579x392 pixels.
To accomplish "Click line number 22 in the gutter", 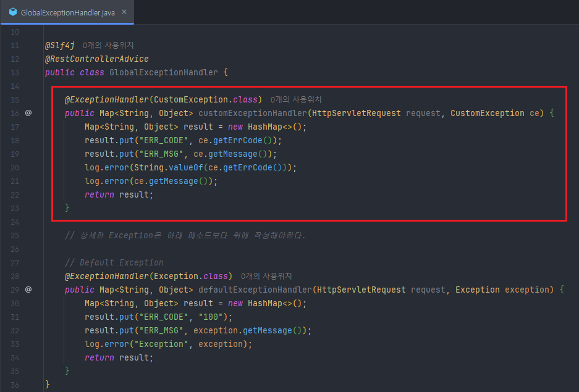I will 15,194.
